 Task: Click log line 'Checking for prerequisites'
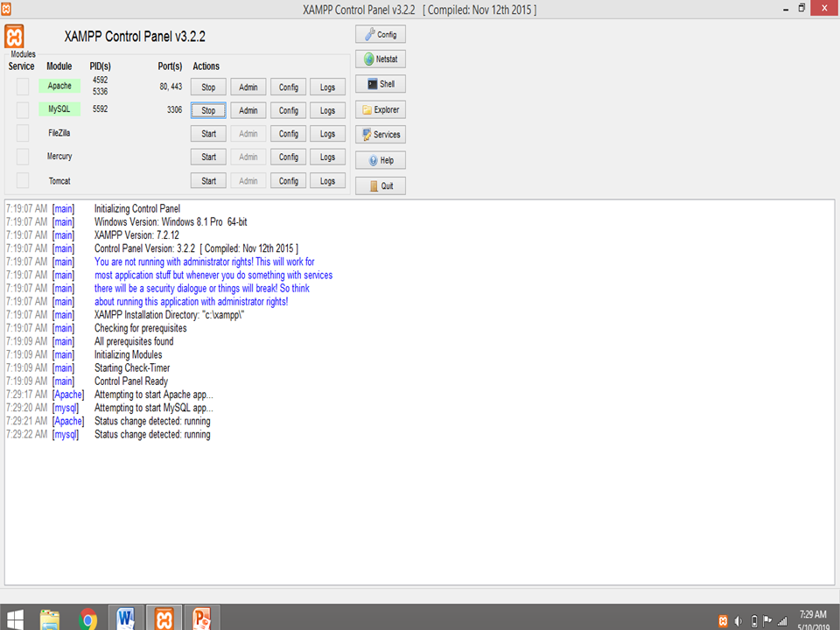coord(140,328)
